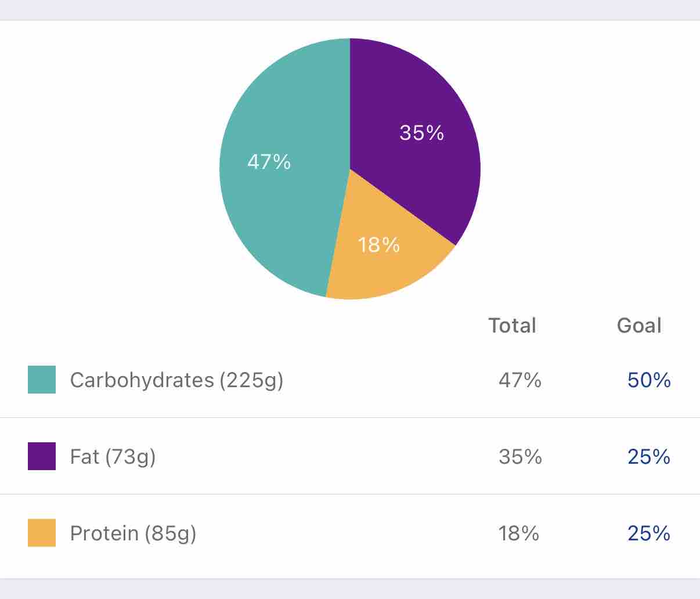The image size is (700, 599).
Task: Open the 50% Carbohydrates goal link
Action: 649,380
